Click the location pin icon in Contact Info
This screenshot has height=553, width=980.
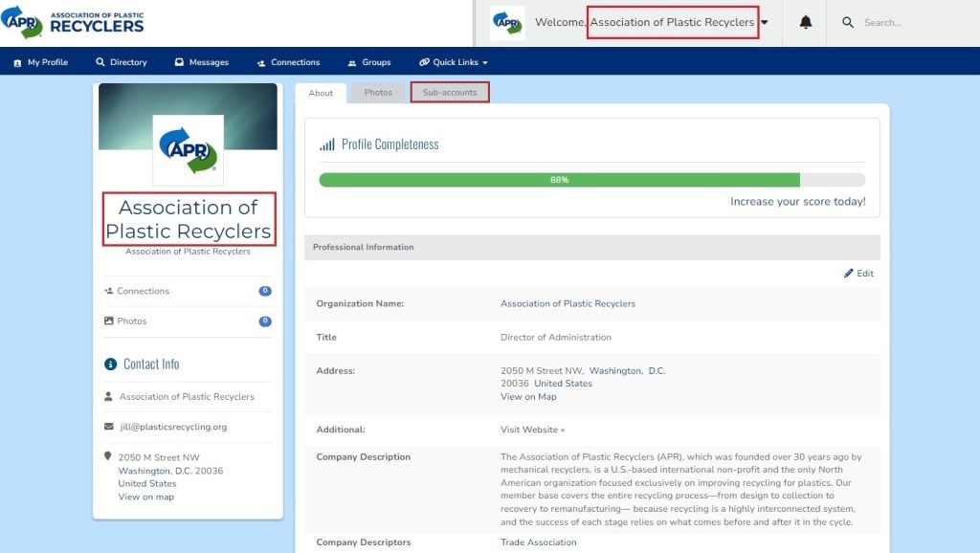(x=107, y=456)
